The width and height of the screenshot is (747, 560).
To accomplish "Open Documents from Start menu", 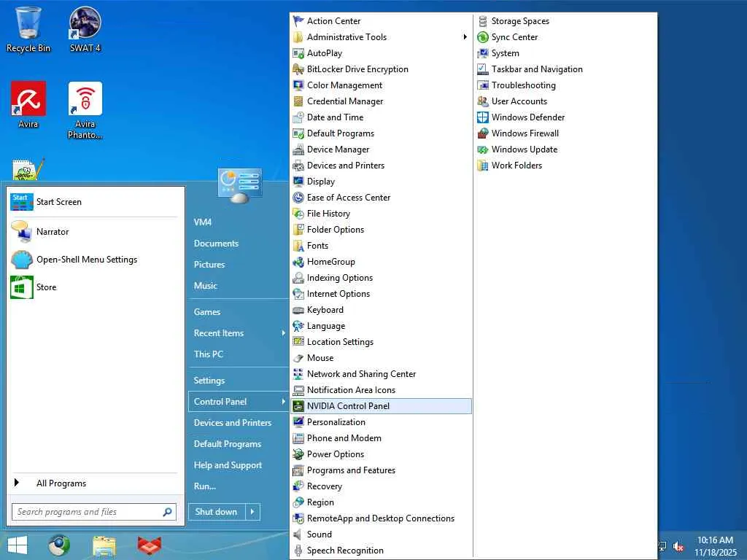I will pyautogui.click(x=216, y=244).
